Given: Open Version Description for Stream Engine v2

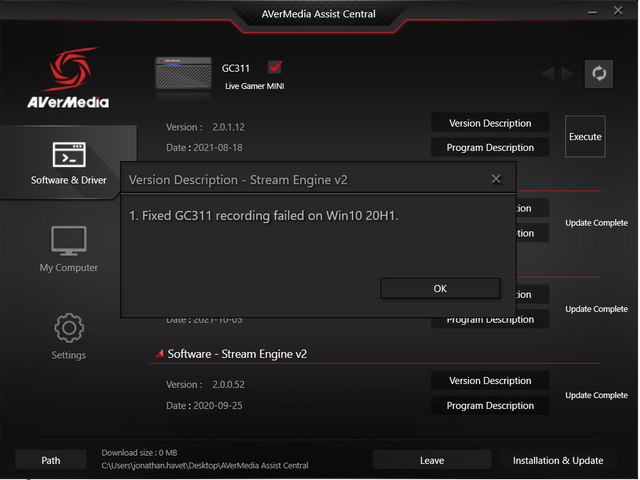Looking at the screenshot, I should [491, 381].
